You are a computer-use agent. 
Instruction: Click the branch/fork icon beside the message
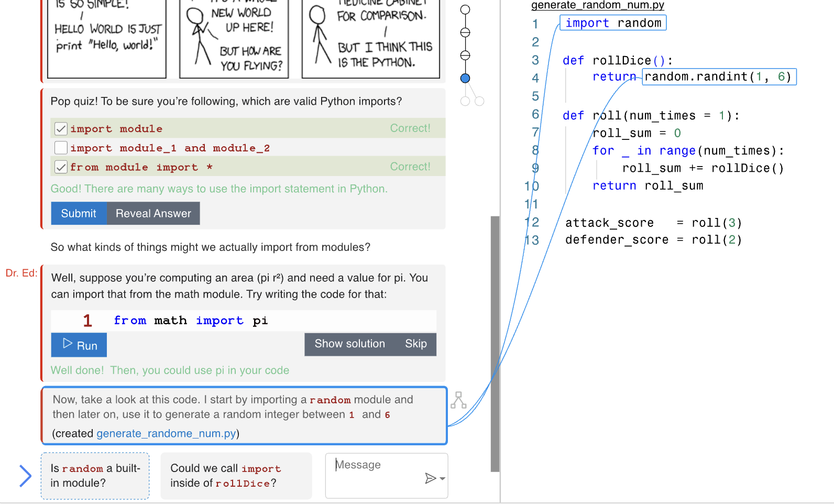(458, 400)
